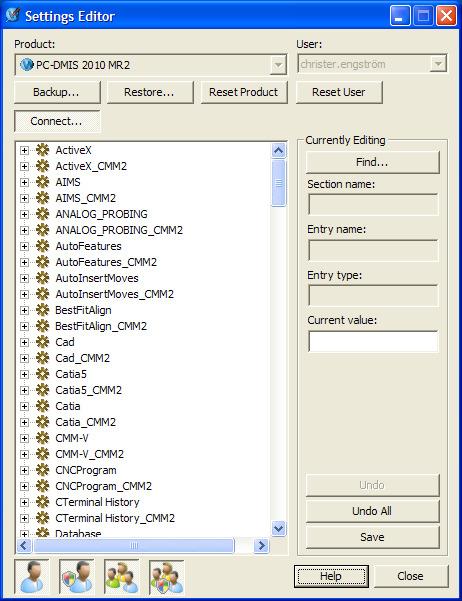The width and height of the screenshot is (462, 601).
Task: Click the scroll down arrow of tree
Action: [278, 529]
